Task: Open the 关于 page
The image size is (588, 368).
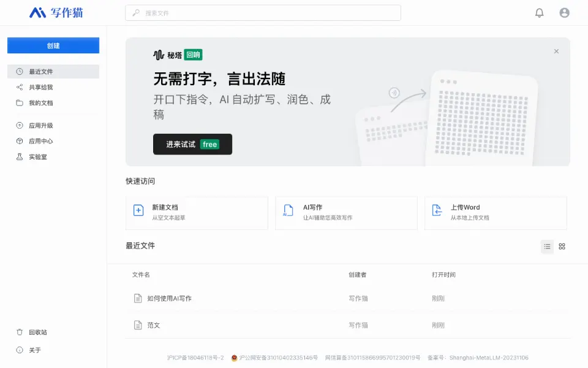Action: click(x=35, y=350)
